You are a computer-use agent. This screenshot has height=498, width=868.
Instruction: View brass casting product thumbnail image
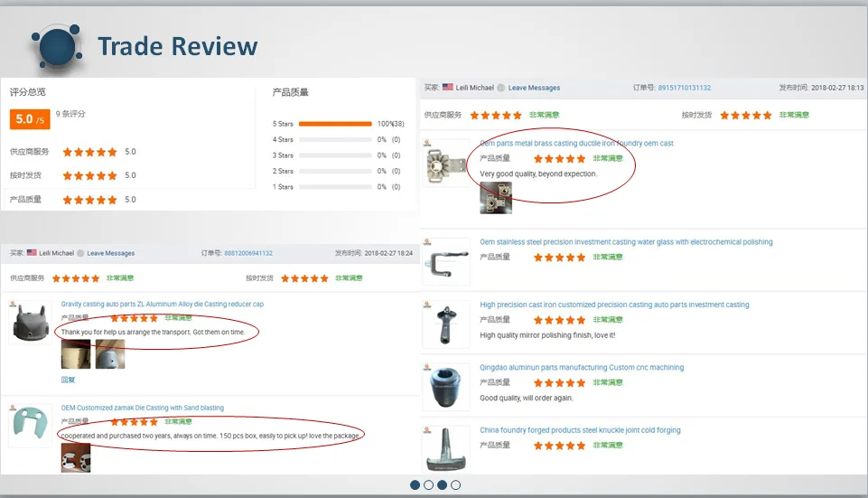tap(446, 163)
